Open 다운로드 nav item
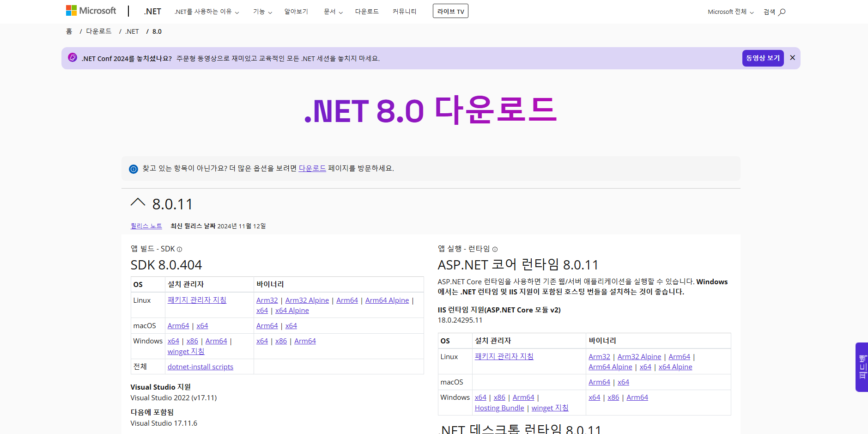Screen dimensions: 868x434 pyautogui.click(x=367, y=12)
